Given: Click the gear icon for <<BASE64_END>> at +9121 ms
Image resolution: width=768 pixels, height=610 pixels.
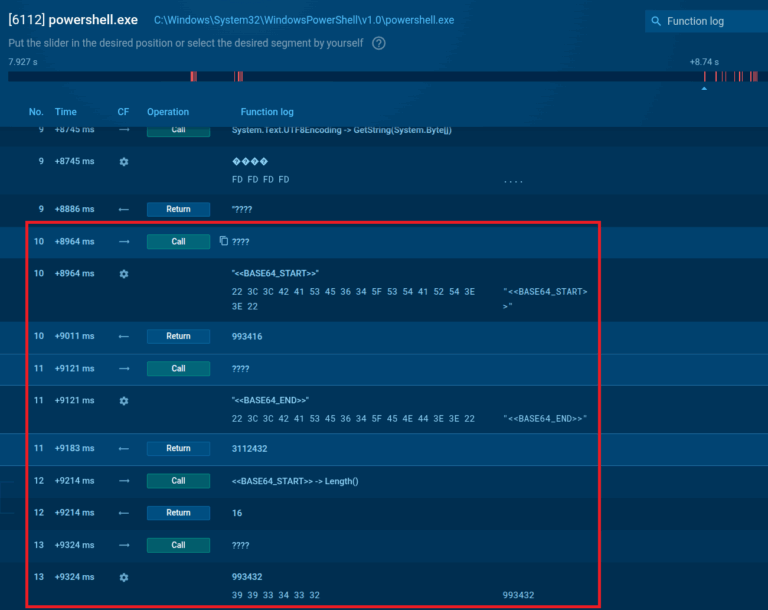Looking at the screenshot, I should tap(124, 400).
